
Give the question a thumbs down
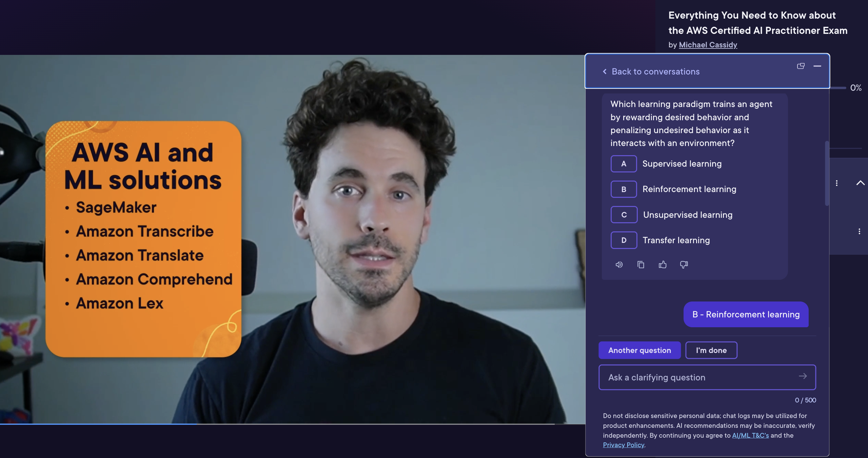[684, 265]
